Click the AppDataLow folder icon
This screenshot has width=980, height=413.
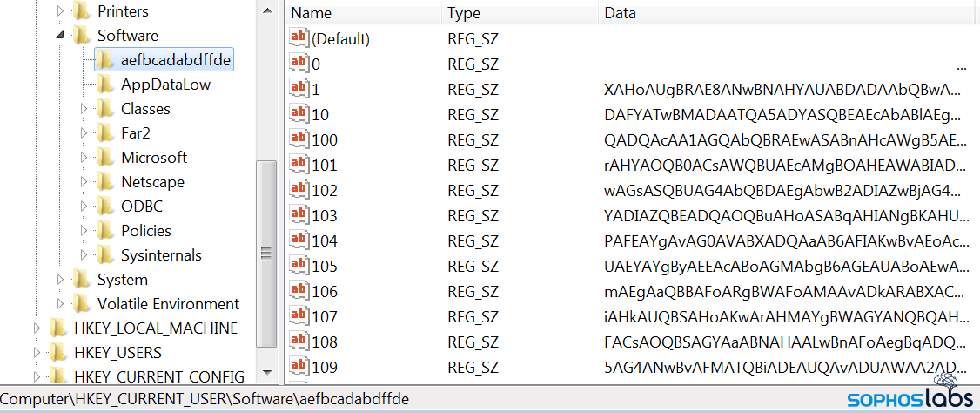[x=105, y=85]
